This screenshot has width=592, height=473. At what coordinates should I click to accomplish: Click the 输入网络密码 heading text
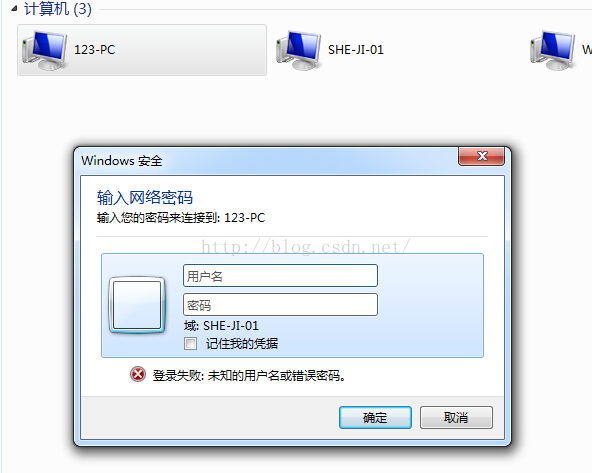click(x=145, y=197)
